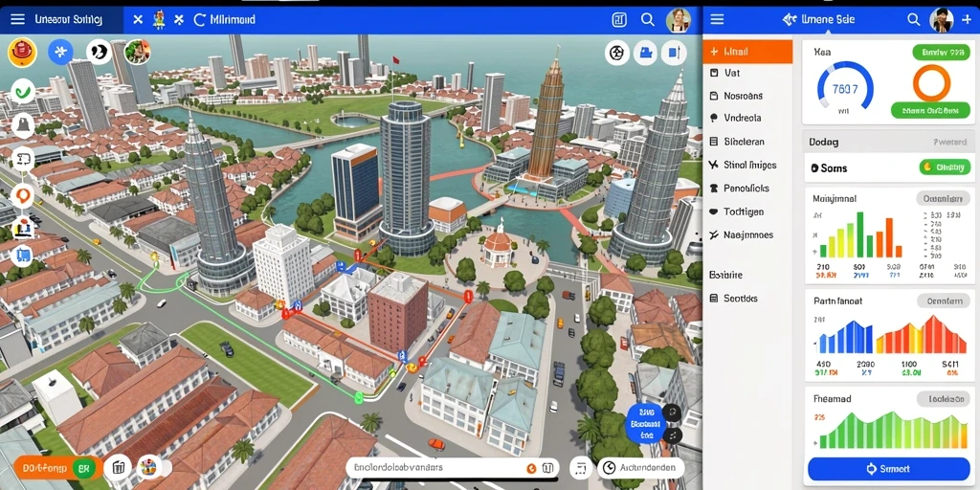980x490 pixels.
Task: Open the hamburger menu in the dashboard panel
Action: [x=717, y=19]
